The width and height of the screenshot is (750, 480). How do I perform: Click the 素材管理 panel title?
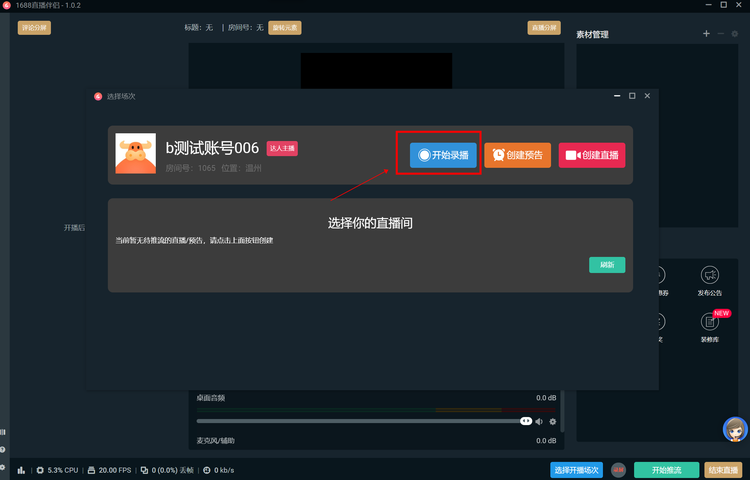click(x=592, y=34)
